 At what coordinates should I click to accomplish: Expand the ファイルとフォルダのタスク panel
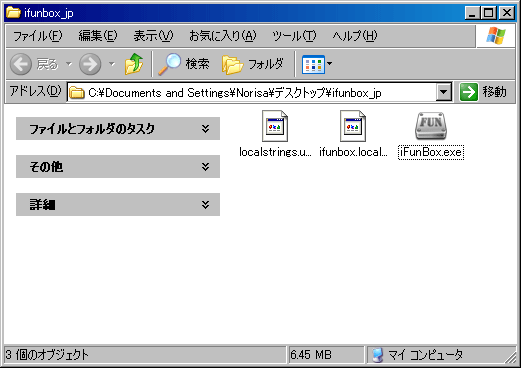pos(118,128)
